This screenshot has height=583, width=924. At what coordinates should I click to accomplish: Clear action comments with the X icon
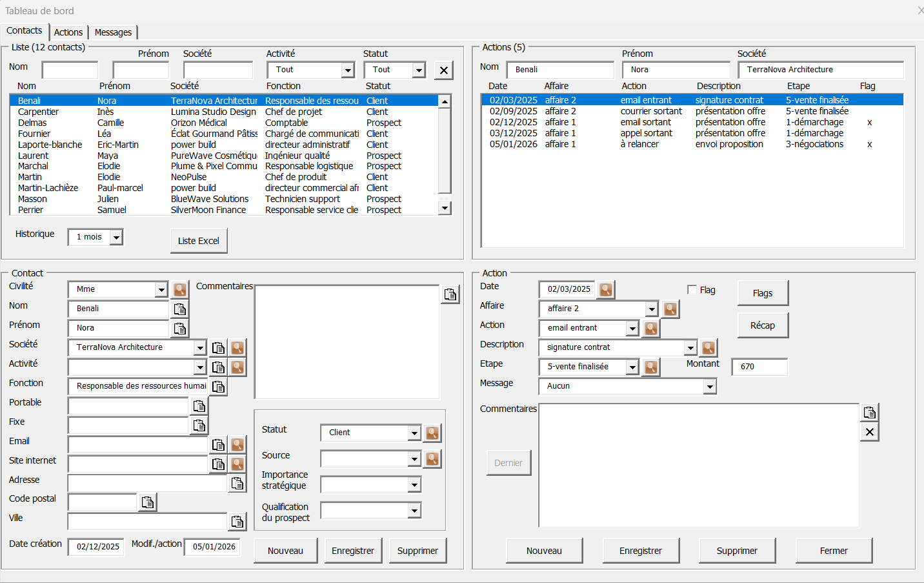click(x=870, y=432)
